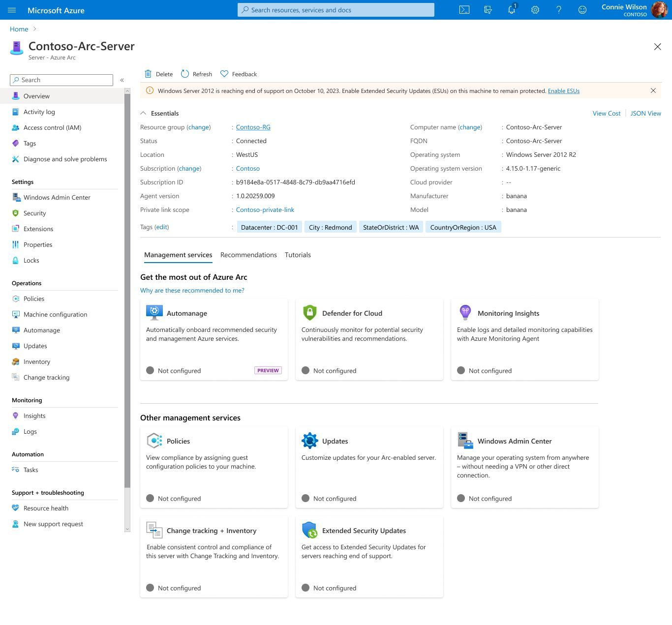672x625 pixels.
Task: Select Insights under Monitoring
Action: [35, 416]
